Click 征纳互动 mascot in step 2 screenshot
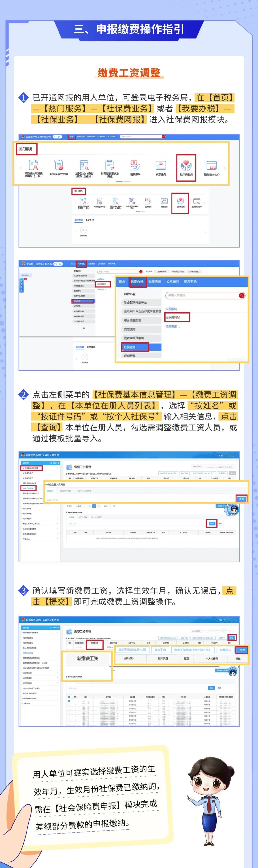The image size is (258, 868). [232, 509]
